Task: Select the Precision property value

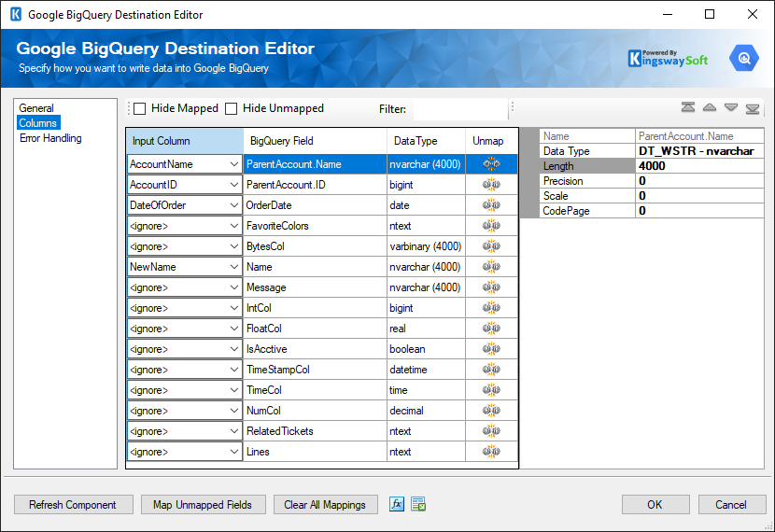Action: pyautogui.click(x=699, y=181)
